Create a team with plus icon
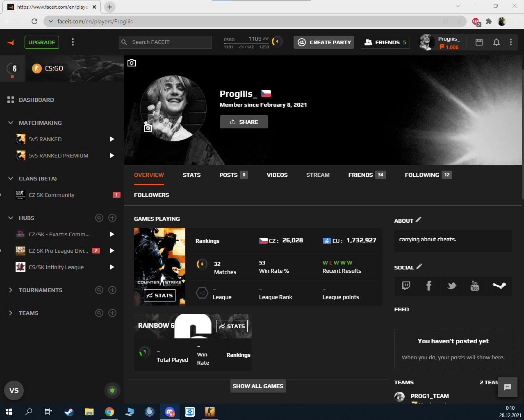The image size is (524, 420). tap(112, 313)
